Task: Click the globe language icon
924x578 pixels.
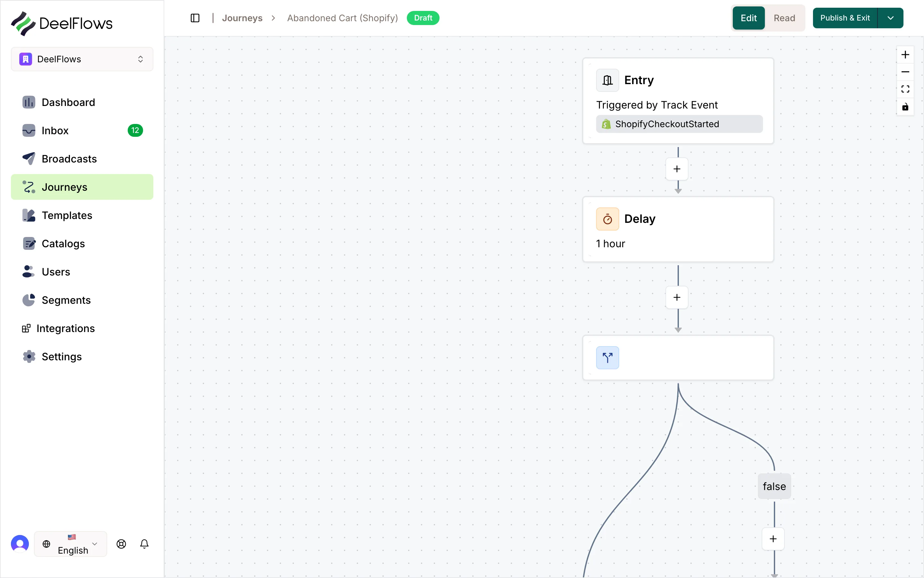Action: point(46,544)
